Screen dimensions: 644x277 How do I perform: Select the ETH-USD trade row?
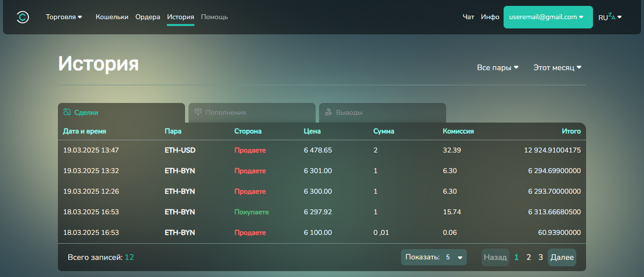[322, 151]
